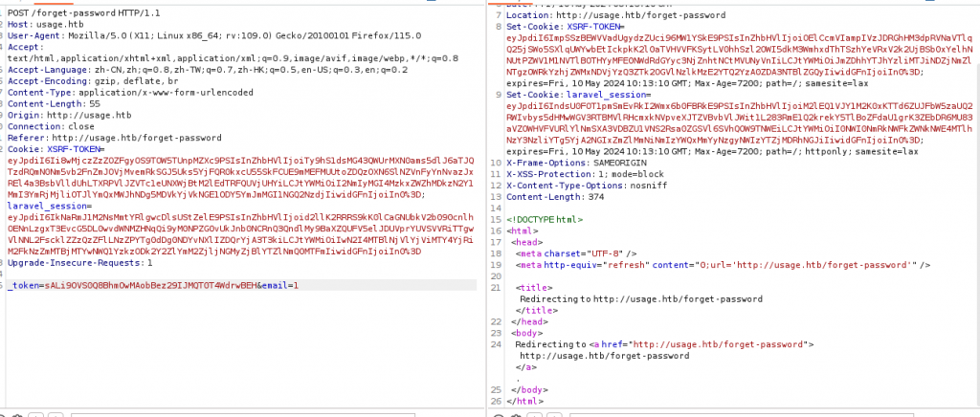Click the <!DOCTYPE html> line
The width and height of the screenshot is (980, 417).
[x=545, y=220]
